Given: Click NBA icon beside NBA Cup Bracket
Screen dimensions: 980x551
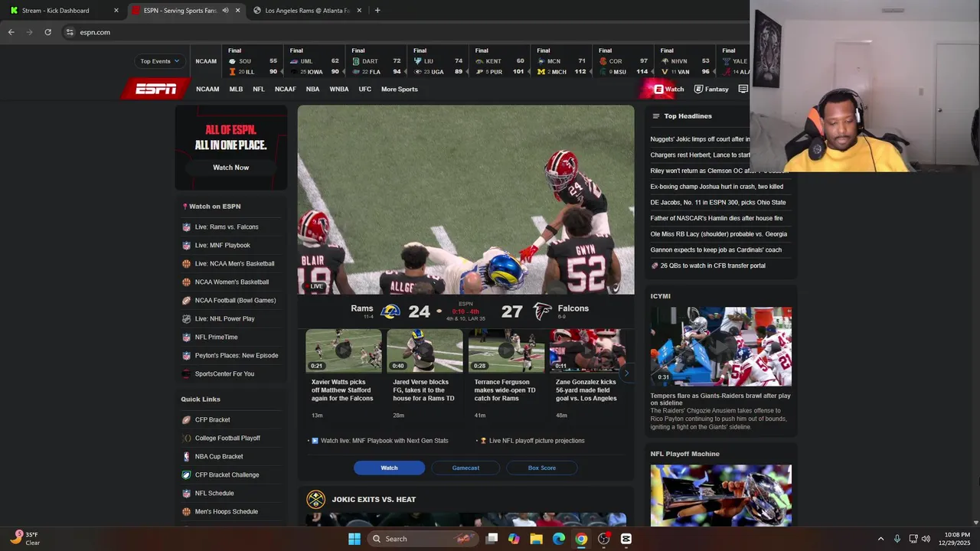Looking at the screenshot, I should point(186,457).
